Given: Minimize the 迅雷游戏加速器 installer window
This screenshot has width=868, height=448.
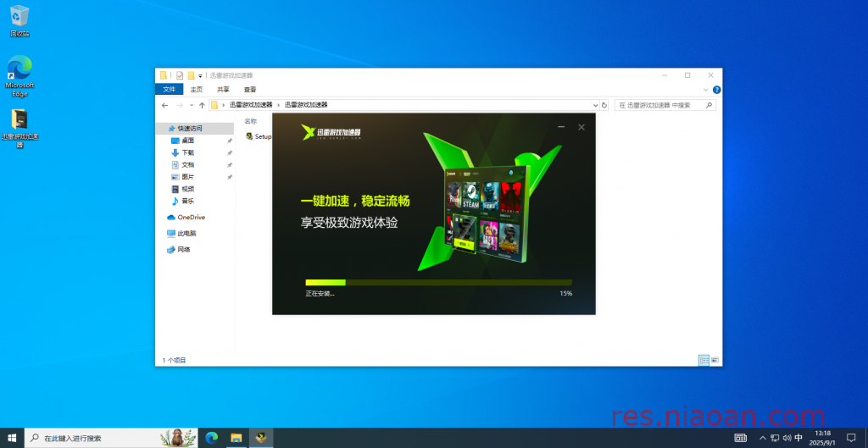Looking at the screenshot, I should click(561, 127).
